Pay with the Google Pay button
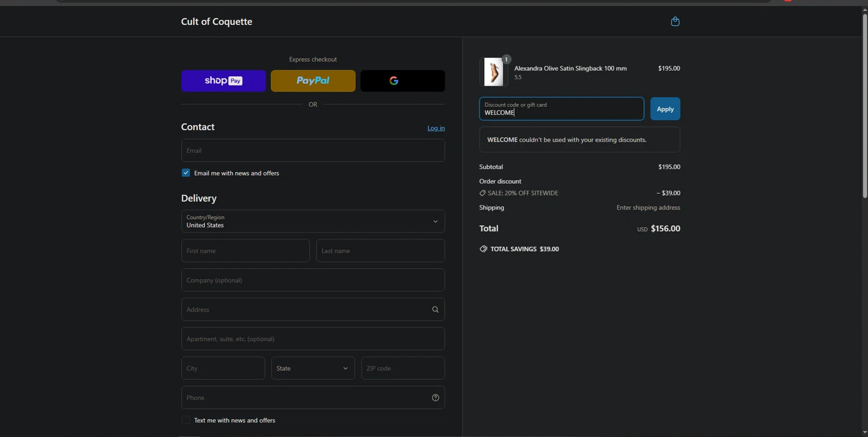Viewport: 868px width, 437px height. (x=403, y=81)
